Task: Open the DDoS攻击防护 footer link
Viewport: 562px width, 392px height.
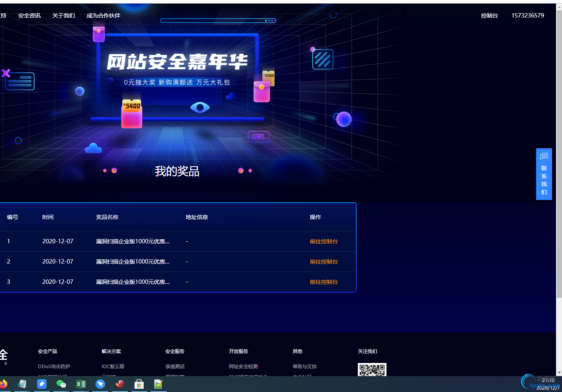Action: click(x=54, y=366)
